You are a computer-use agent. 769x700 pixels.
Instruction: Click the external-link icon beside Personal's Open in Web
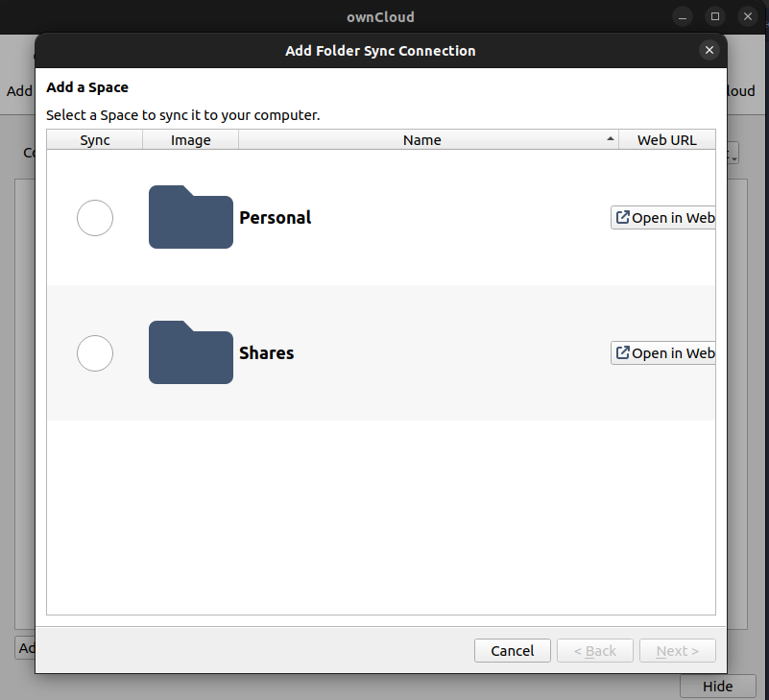click(621, 217)
